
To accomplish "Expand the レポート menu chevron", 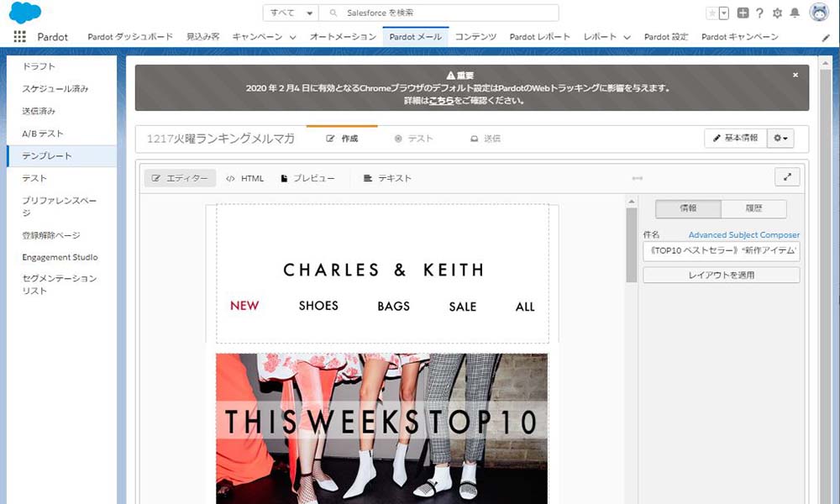I will pos(627,37).
